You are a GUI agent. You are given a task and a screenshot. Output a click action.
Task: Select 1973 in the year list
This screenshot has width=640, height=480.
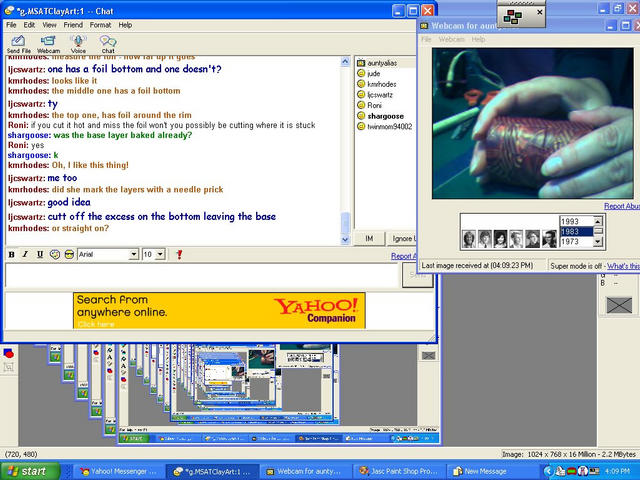[576, 241]
